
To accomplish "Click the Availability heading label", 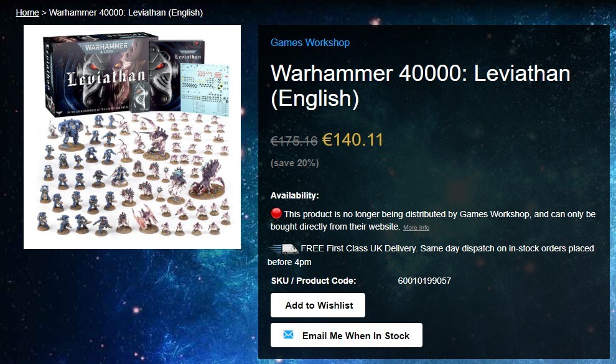I will tap(295, 195).
